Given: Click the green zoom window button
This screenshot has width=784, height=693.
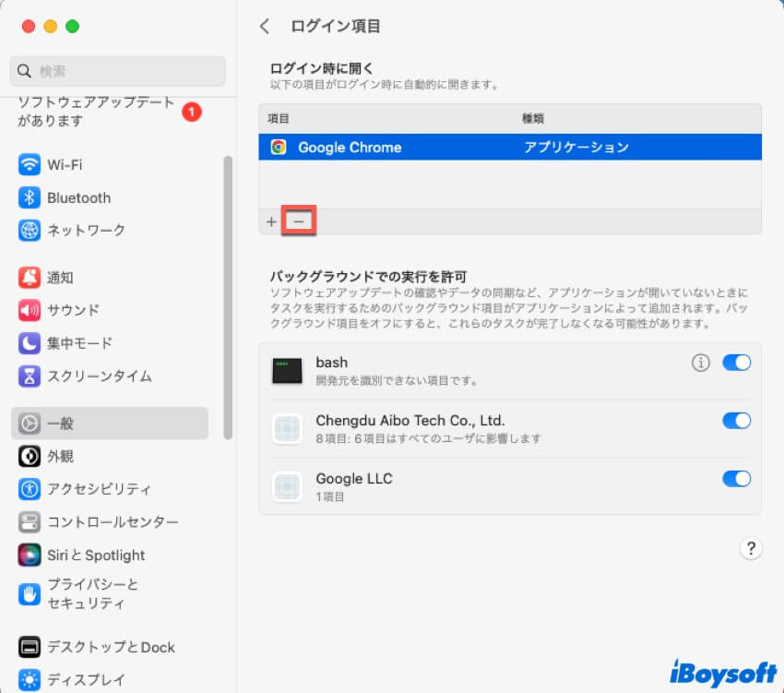Looking at the screenshot, I should tap(73, 26).
